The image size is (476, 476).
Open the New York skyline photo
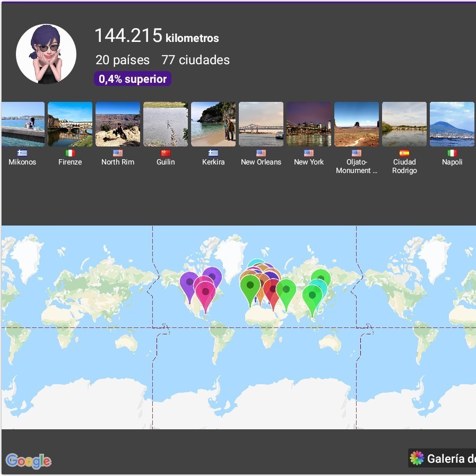[309, 124]
